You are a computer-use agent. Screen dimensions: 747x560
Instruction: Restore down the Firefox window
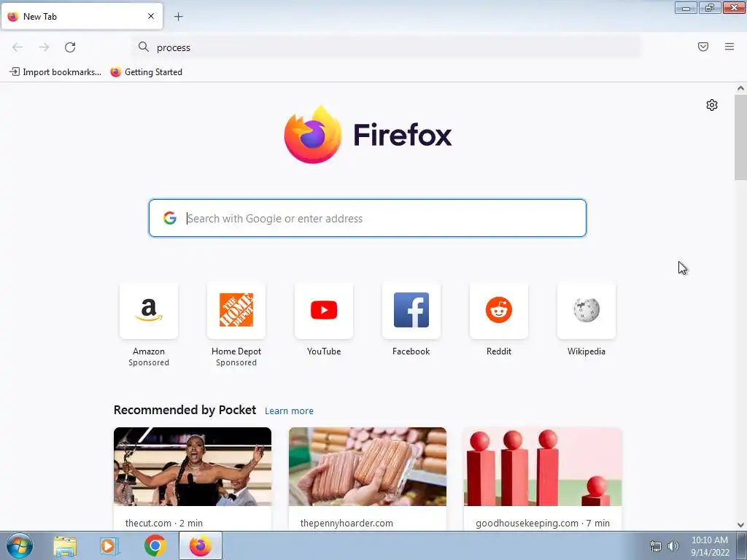(x=710, y=7)
